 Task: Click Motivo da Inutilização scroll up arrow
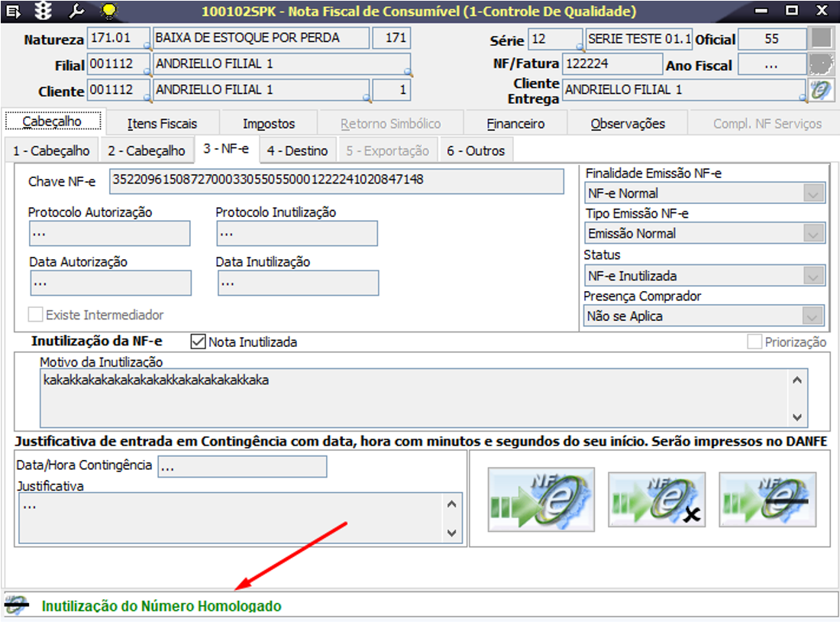tap(797, 380)
